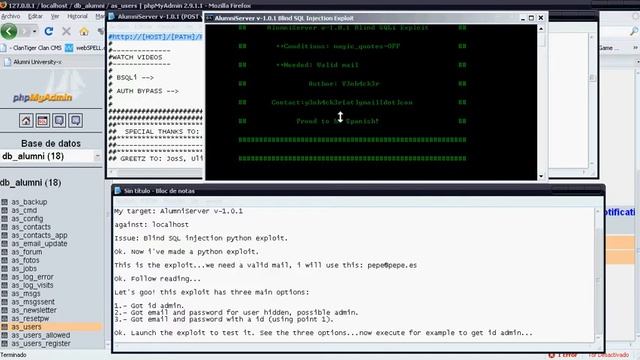Click the 'My target: AlumniServer v-1.0.1' line

tap(178, 211)
